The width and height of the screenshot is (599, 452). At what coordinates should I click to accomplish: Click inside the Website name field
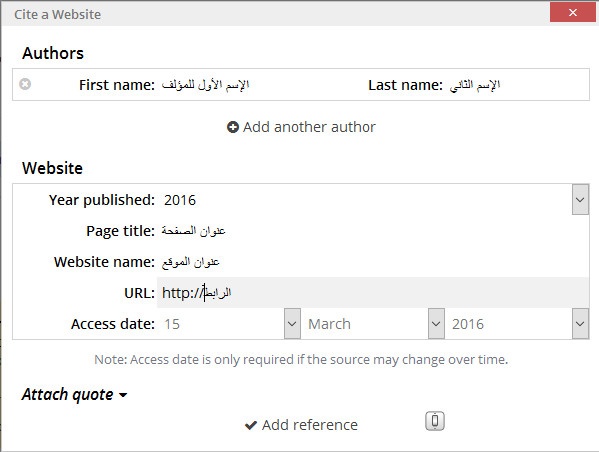(x=372, y=262)
